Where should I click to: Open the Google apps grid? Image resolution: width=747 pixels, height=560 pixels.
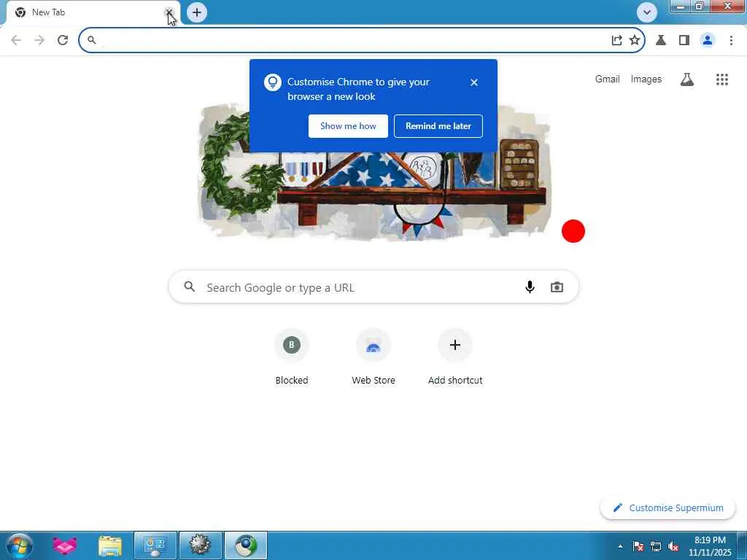[722, 79]
